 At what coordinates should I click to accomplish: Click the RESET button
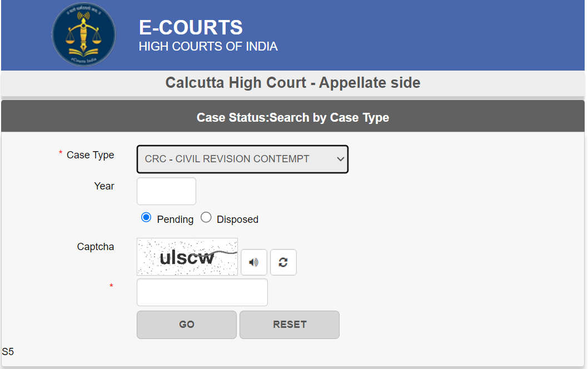pyautogui.click(x=290, y=325)
